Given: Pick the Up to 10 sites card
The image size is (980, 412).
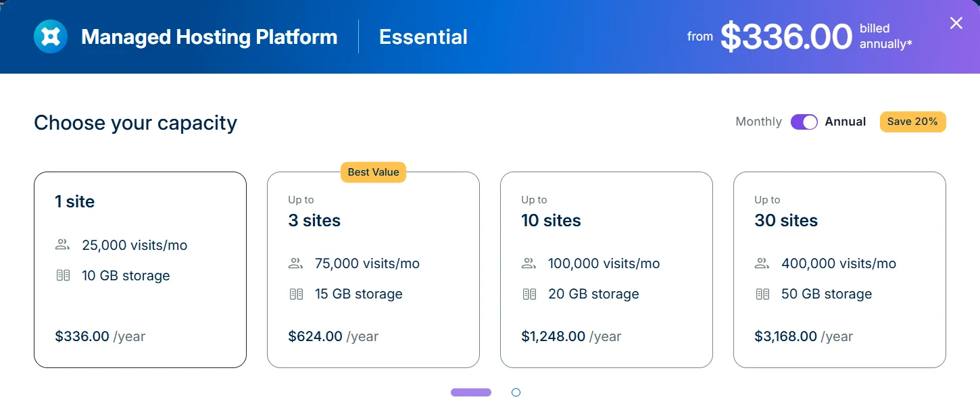Looking at the screenshot, I should click(x=606, y=269).
